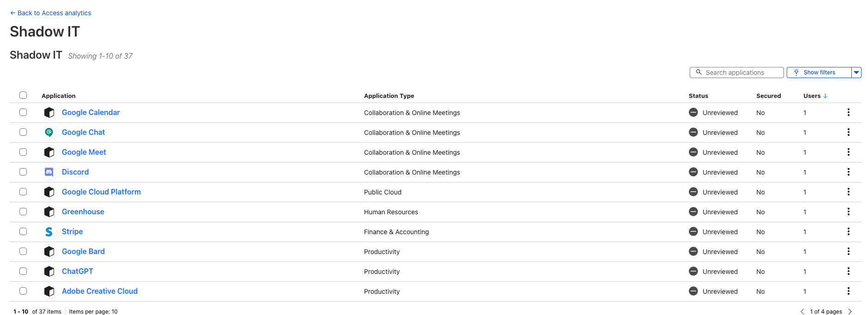Open the three-dot menu for Stripe
The image size is (868, 315).
click(x=849, y=232)
